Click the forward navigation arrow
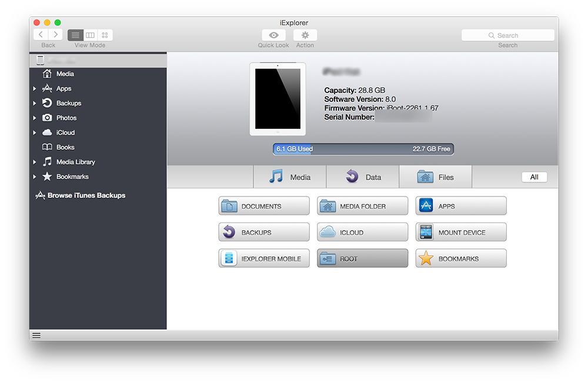This screenshot has height=383, width=588. click(56, 35)
